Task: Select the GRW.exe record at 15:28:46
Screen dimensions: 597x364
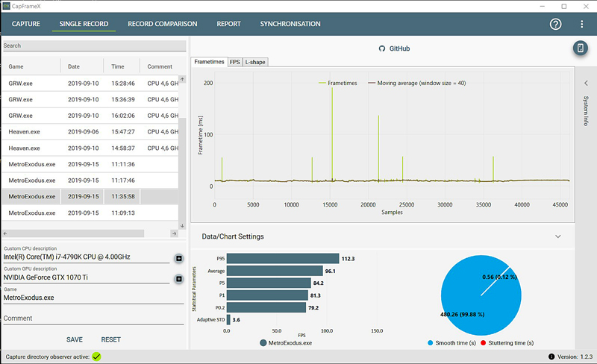Action: pyautogui.click(x=90, y=84)
